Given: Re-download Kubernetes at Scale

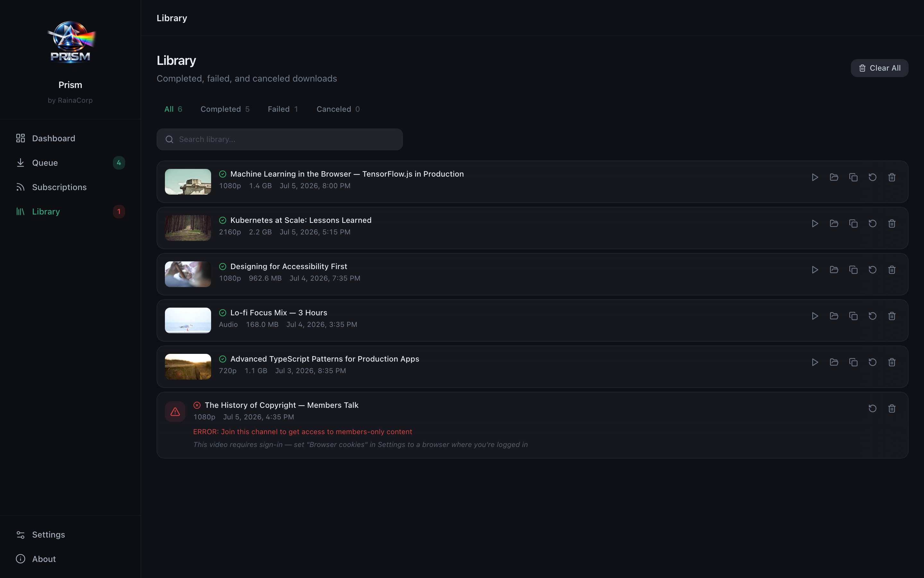Looking at the screenshot, I should [872, 223].
